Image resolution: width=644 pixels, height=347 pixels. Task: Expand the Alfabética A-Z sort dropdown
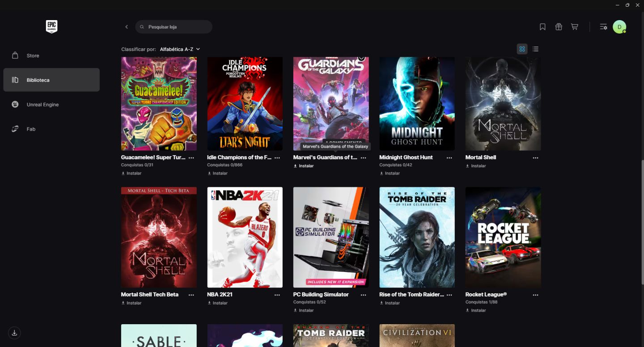click(x=180, y=49)
